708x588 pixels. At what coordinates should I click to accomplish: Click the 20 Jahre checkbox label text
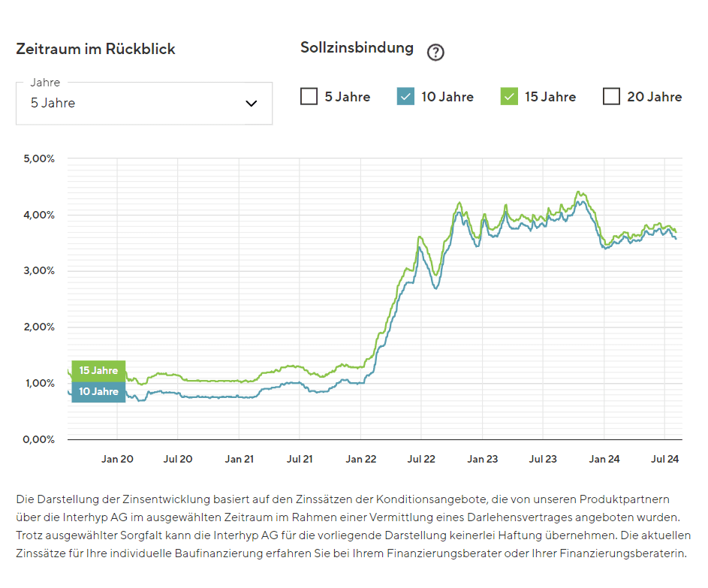point(655,96)
